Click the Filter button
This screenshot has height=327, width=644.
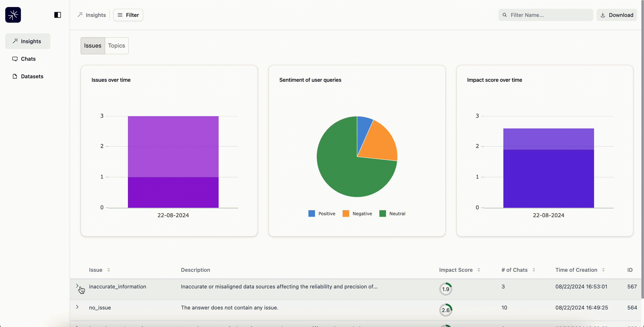(128, 15)
